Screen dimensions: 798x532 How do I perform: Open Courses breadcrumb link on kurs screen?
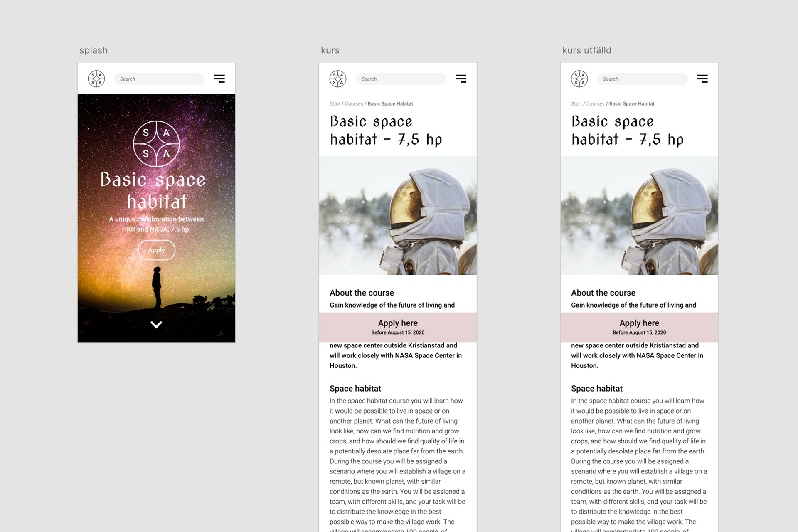point(354,104)
